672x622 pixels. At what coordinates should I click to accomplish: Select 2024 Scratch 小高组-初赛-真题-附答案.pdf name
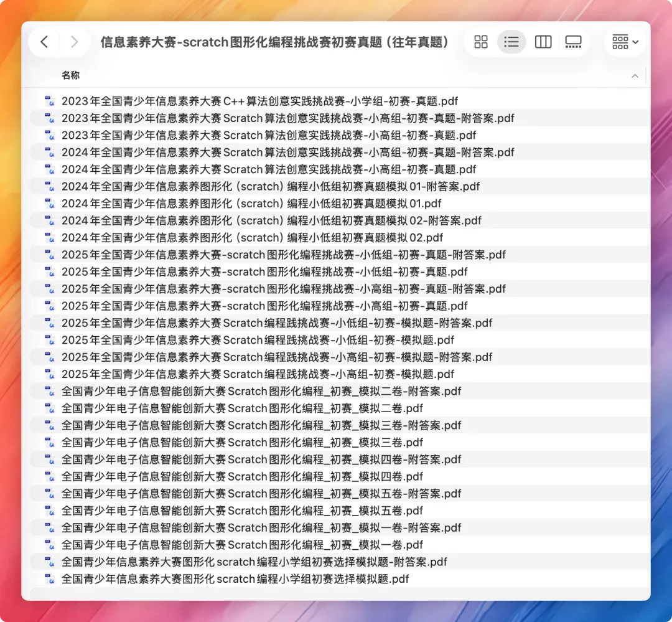coord(288,153)
